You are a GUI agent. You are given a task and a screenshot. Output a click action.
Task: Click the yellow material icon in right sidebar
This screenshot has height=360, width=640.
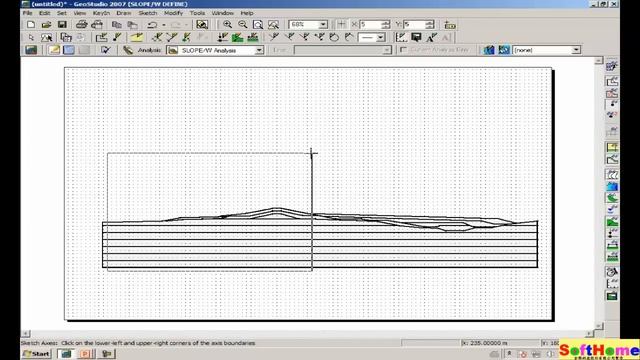pyautogui.click(x=612, y=147)
